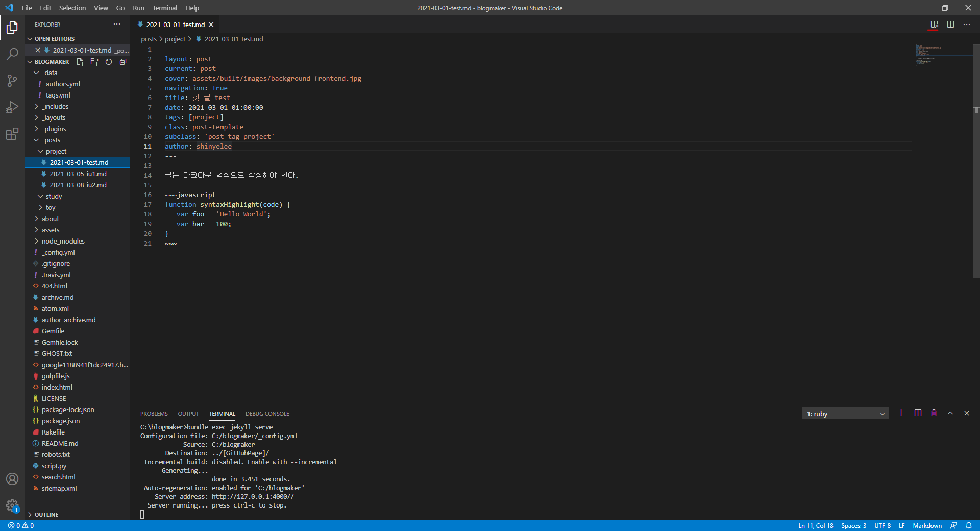
Task: Open the File menu
Action: tap(27, 8)
